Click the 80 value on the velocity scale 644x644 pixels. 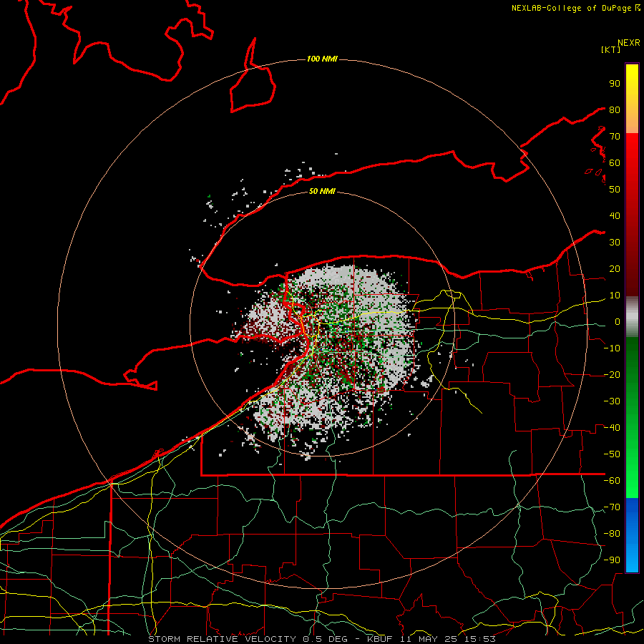[x=615, y=109]
